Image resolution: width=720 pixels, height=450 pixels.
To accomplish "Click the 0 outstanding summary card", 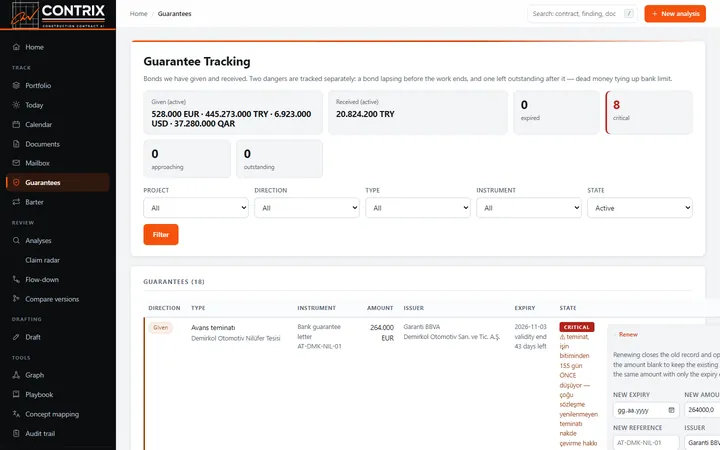I will [x=280, y=159].
